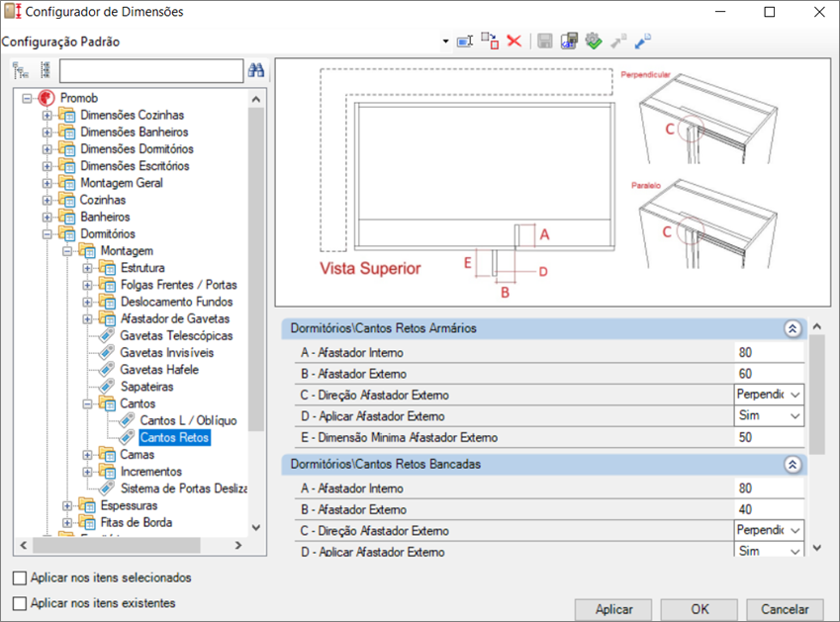Collapse the Cantos Retos Armários section
This screenshot has width=840, height=622.
(792, 328)
